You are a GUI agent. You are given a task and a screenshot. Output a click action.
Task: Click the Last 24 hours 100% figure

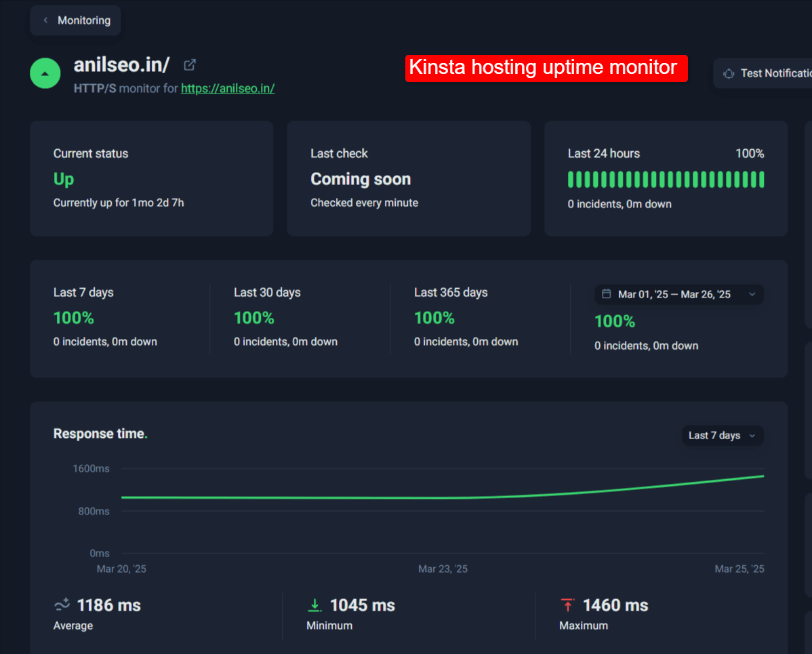point(750,154)
